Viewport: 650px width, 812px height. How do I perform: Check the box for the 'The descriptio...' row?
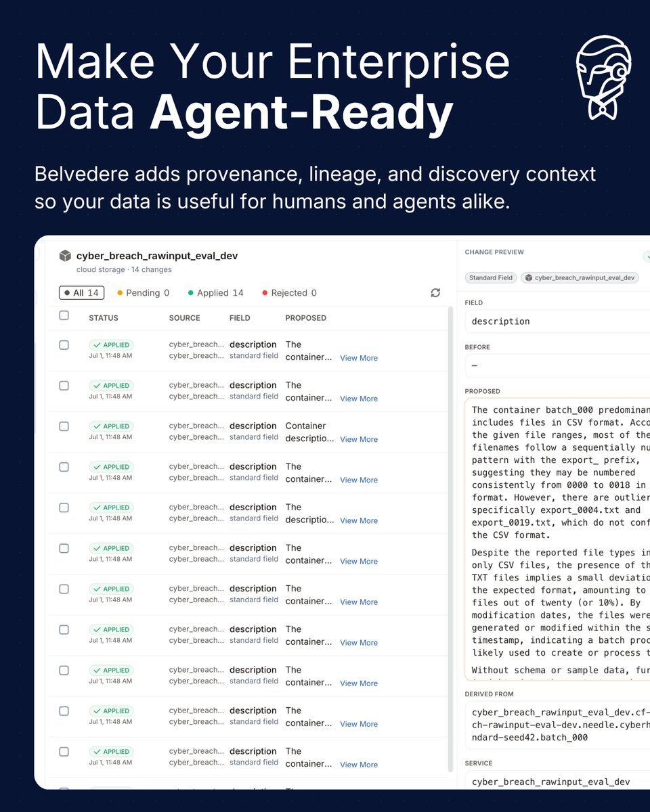[64, 507]
